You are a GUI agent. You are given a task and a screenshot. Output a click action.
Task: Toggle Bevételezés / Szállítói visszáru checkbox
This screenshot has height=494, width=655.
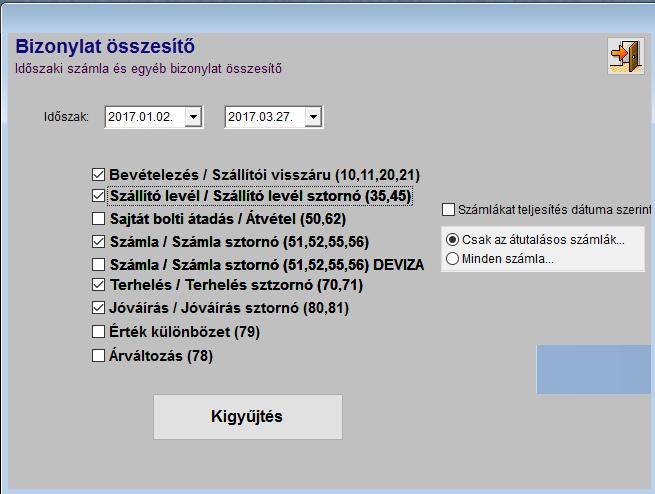98,175
